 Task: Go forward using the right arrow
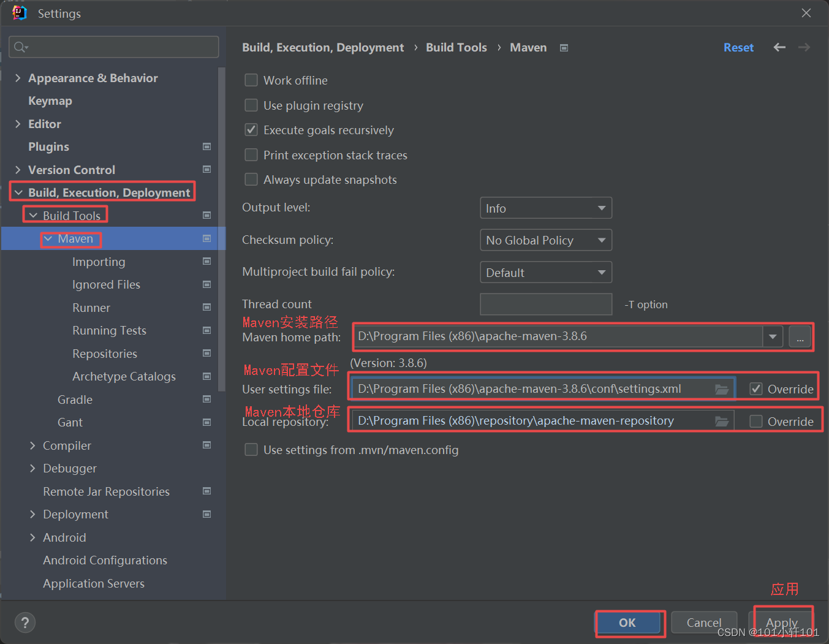804,47
